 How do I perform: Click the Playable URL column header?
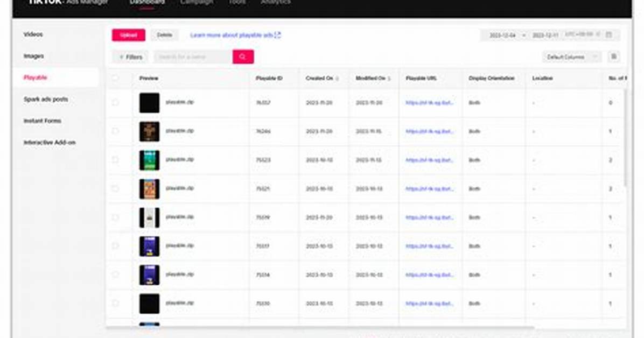[x=421, y=78]
